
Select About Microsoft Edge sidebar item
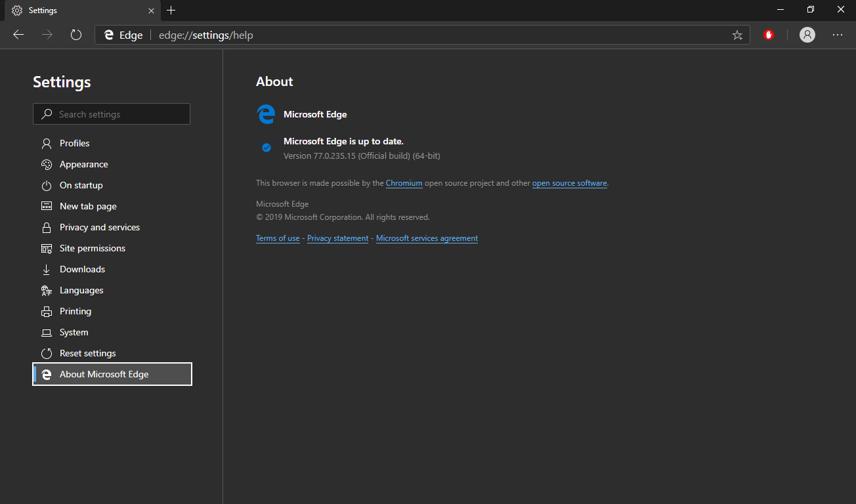pos(112,374)
